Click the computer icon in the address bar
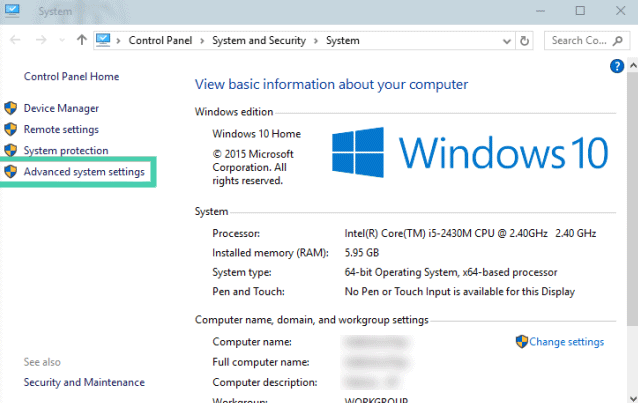 coord(103,40)
